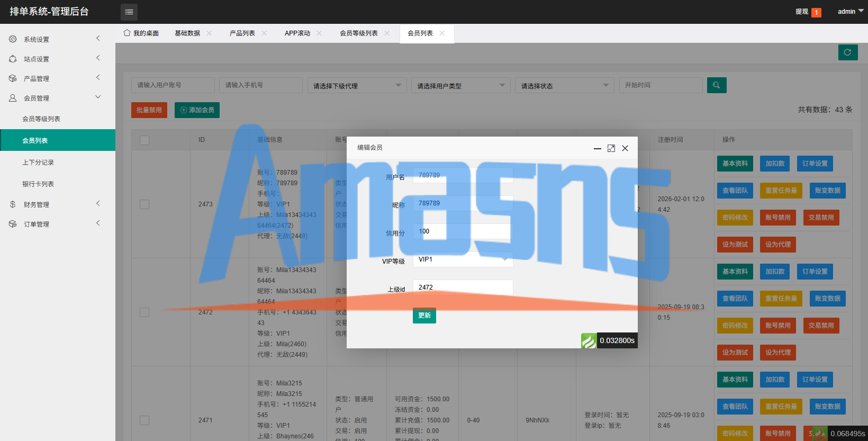
Task: Open the 请选择下级代理 dropdown
Action: pyautogui.click(x=357, y=86)
